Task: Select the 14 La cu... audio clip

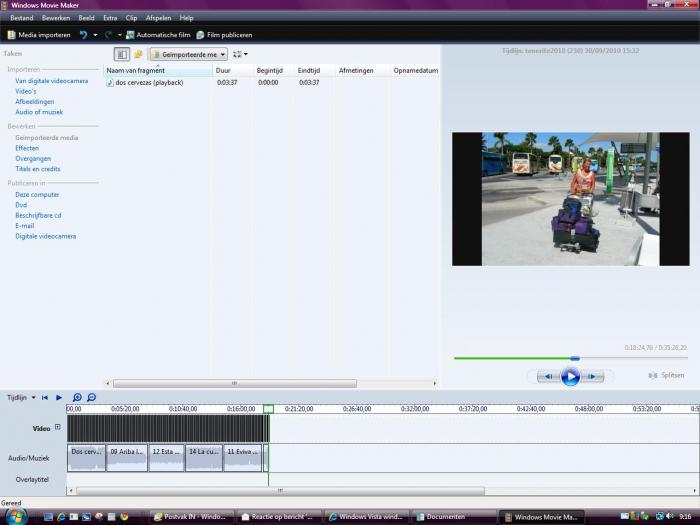Action: click(204, 458)
